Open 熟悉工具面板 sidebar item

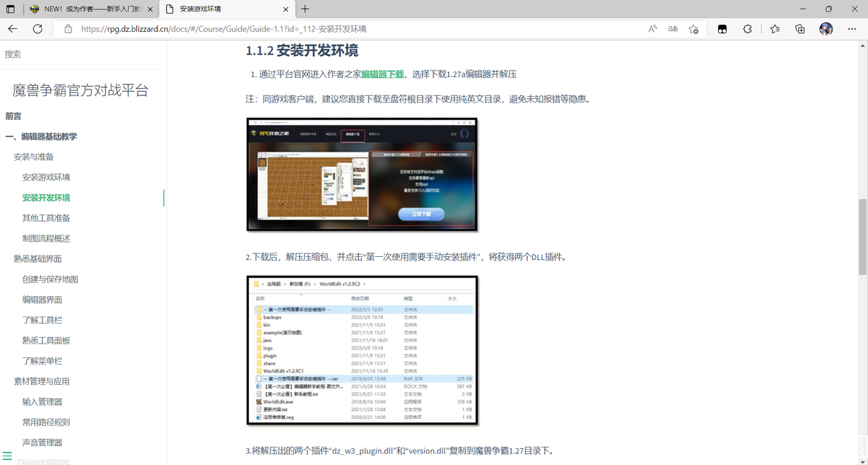pyautogui.click(x=46, y=341)
